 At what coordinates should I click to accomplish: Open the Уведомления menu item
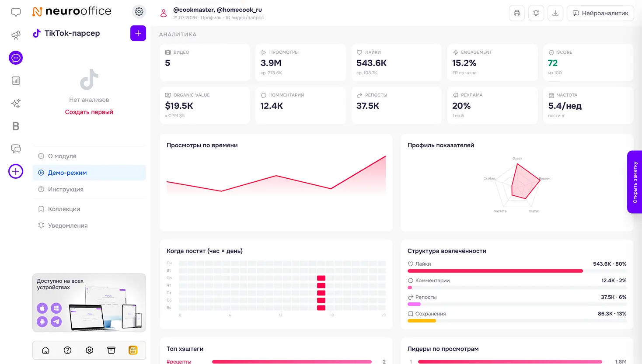click(x=89, y=225)
